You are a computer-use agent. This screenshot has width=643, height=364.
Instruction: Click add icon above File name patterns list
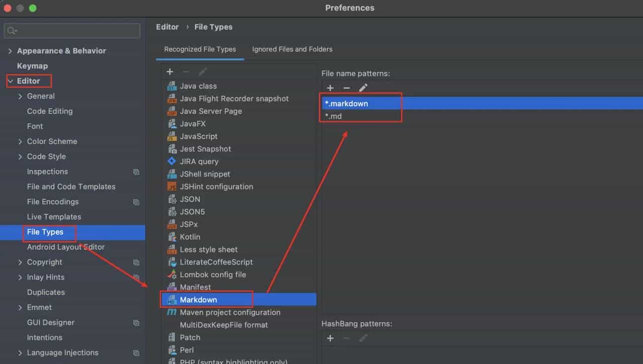click(330, 88)
